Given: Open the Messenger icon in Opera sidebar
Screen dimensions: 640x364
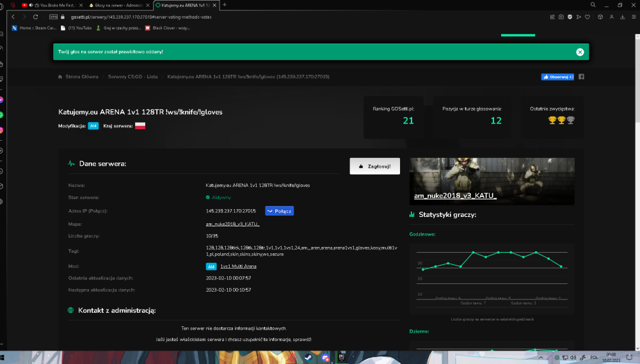Looking at the screenshot, I should click(1, 100).
